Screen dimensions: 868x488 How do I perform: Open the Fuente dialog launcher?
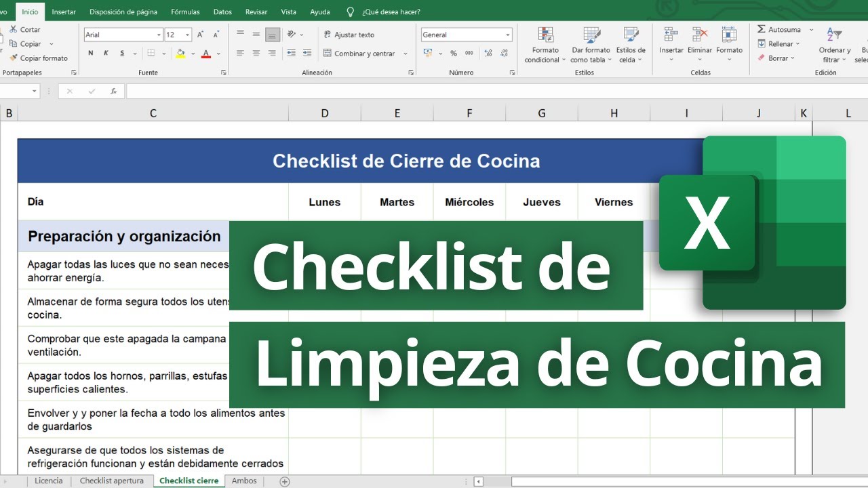[223, 73]
